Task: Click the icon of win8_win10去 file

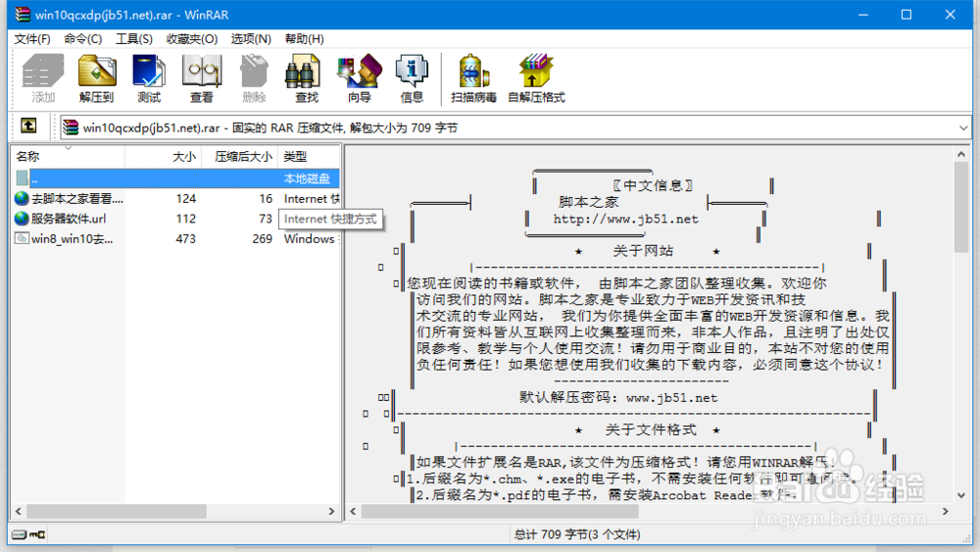Action: (x=22, y=239)
